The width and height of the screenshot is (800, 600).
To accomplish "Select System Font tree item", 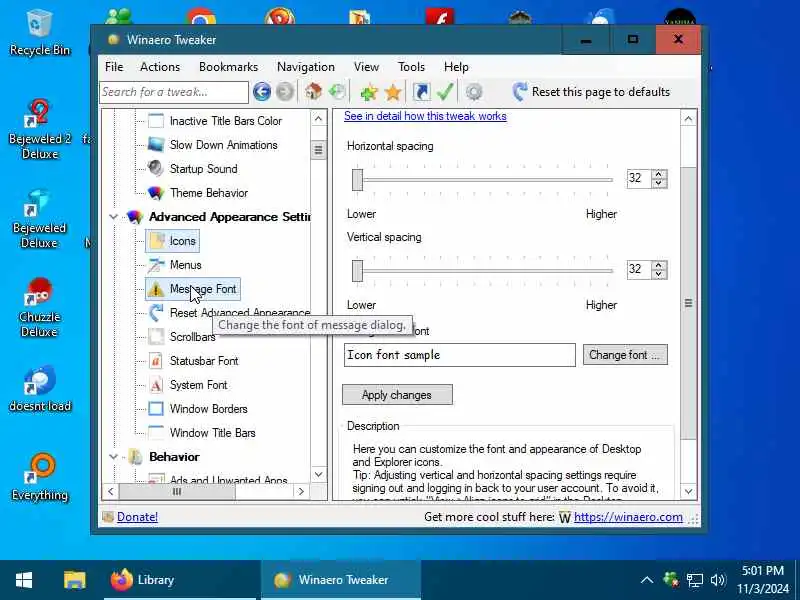I will point(198,385).
